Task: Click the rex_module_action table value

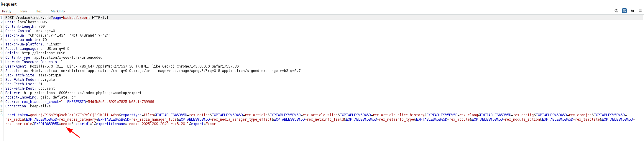Action: tap(522, 119)
